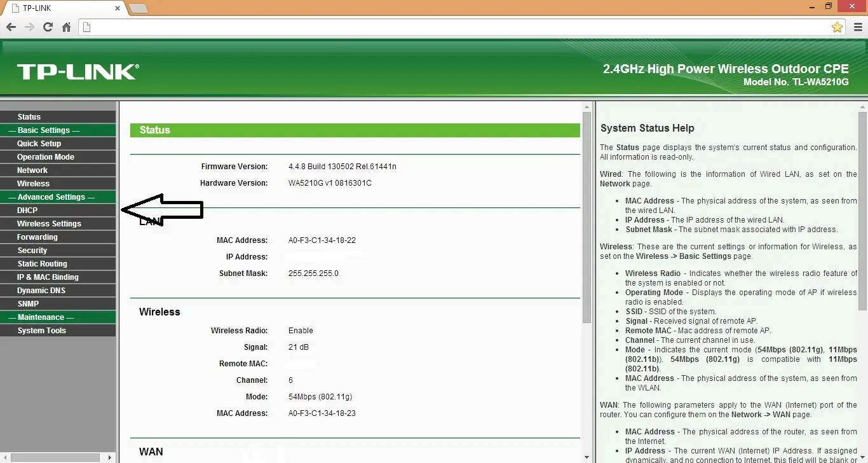Click the Wireless section heading
The height and width of the screenshot is (463, 868).
coord(159,312)
